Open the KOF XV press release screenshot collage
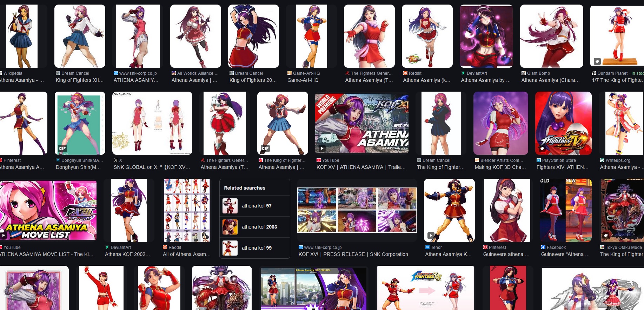The width and height of the screenshot is (644, 310). click(x=357, y=210)
